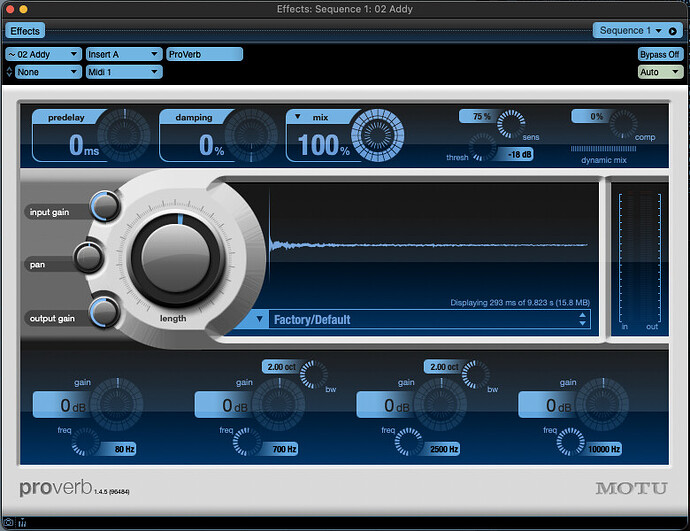Screen dimensions: 690x531
Task: Click the predelay 0 ms value
Action: (x=84, y=145)
